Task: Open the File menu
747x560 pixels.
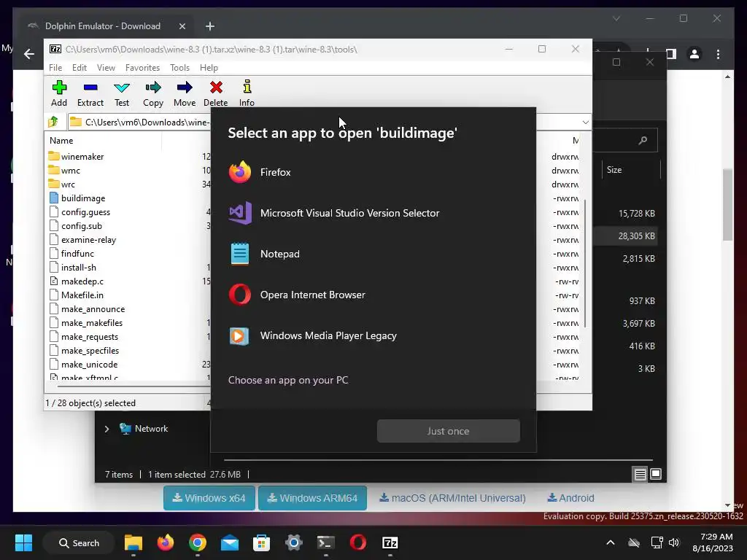Action: point(55,68)
